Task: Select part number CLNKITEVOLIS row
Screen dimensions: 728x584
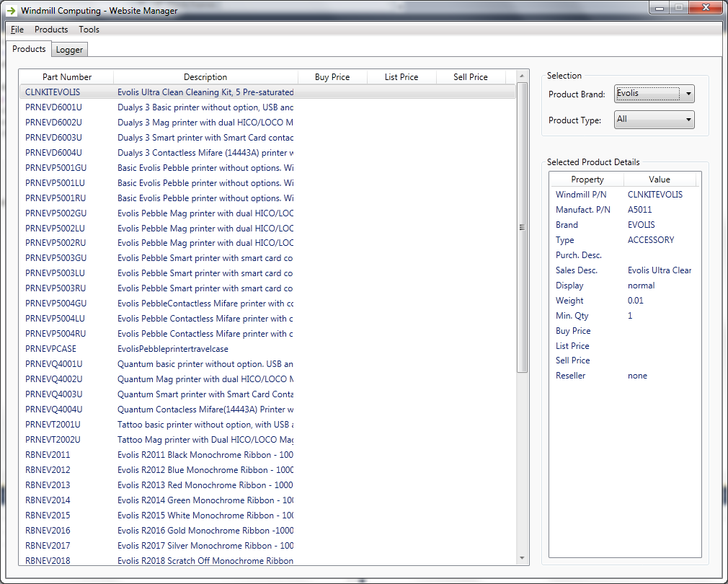Action: 267,92
